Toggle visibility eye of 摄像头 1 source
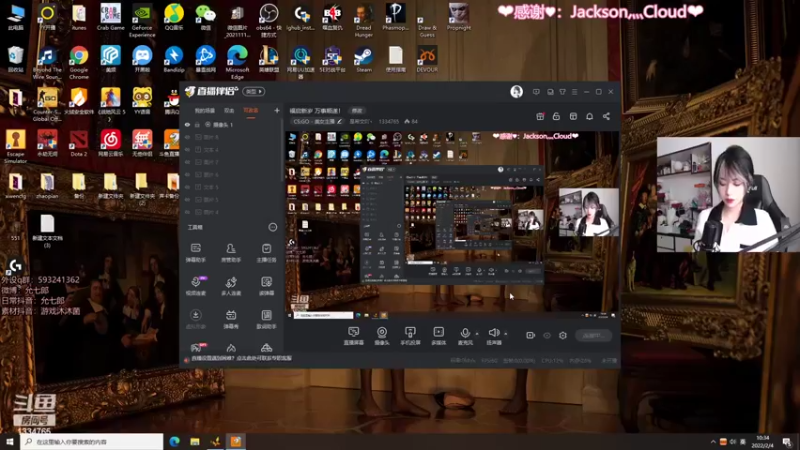The height and width of the screenshot is (450, 800). [187, 124]
